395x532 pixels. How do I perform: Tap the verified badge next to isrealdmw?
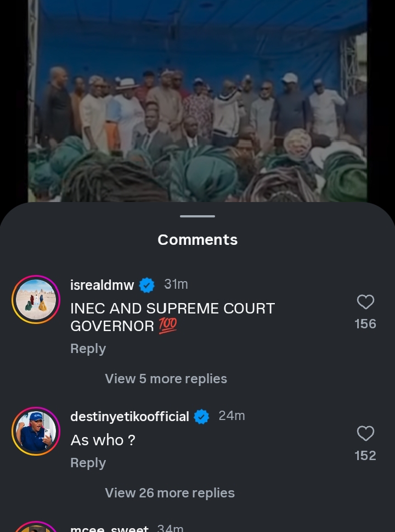(146, 285)
